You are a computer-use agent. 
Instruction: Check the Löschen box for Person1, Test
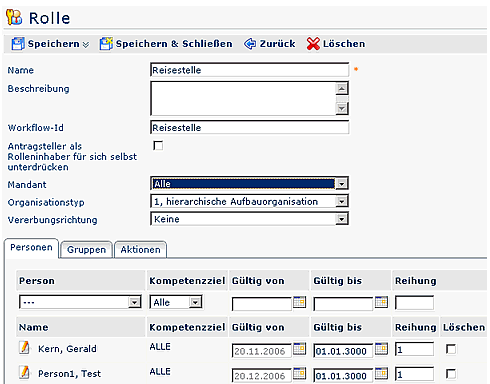[x=451, y=374]
